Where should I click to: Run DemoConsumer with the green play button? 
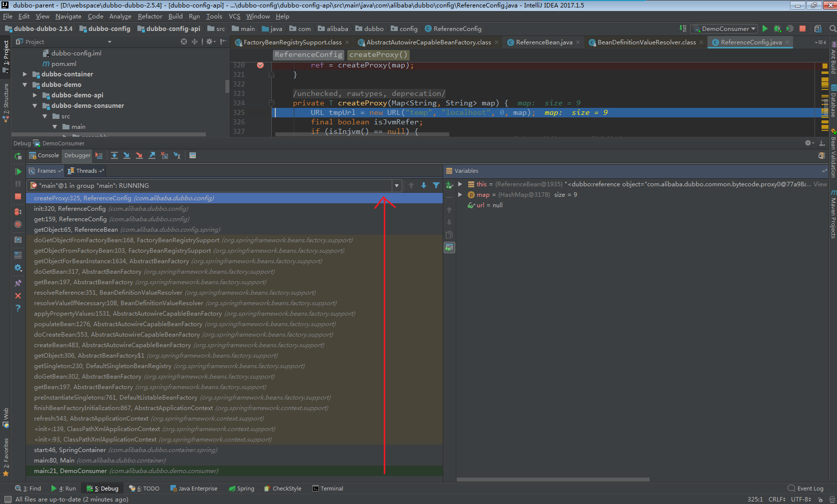click(765, 28)
